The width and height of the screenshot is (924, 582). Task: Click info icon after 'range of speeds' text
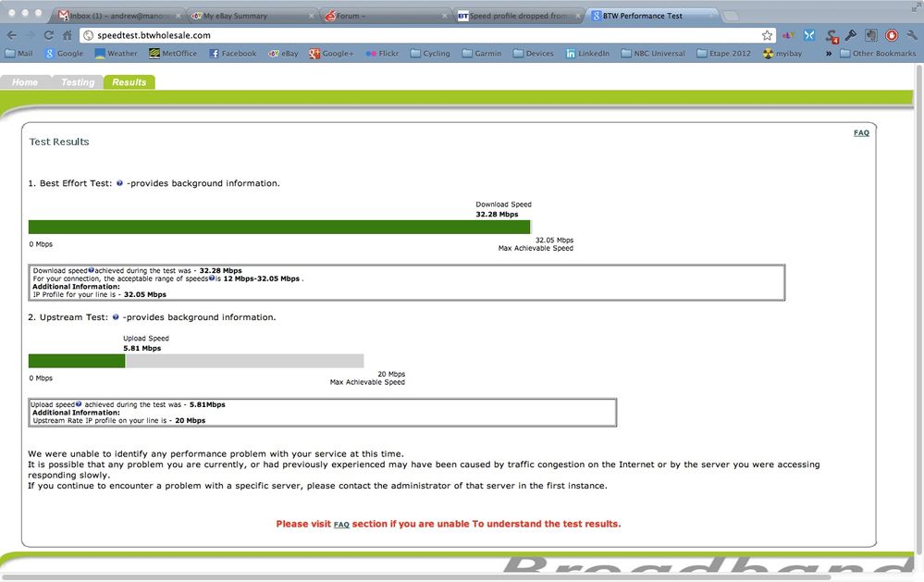212,278
